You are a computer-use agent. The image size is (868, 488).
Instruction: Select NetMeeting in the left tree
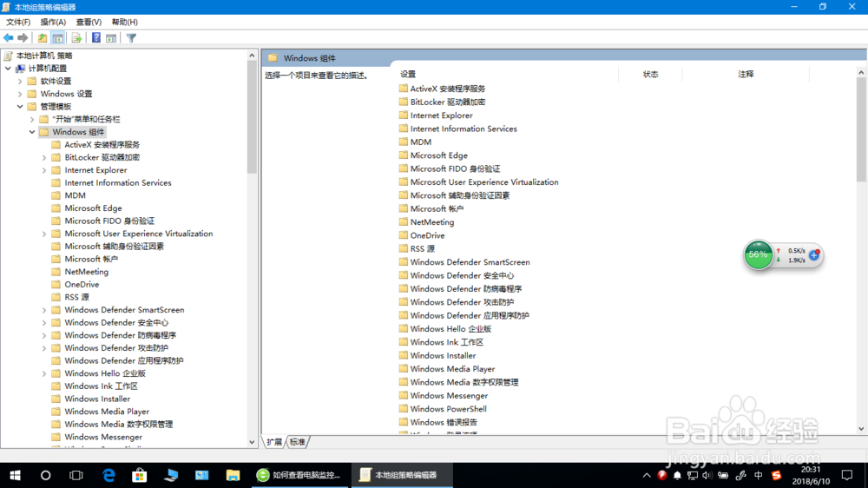86,272
